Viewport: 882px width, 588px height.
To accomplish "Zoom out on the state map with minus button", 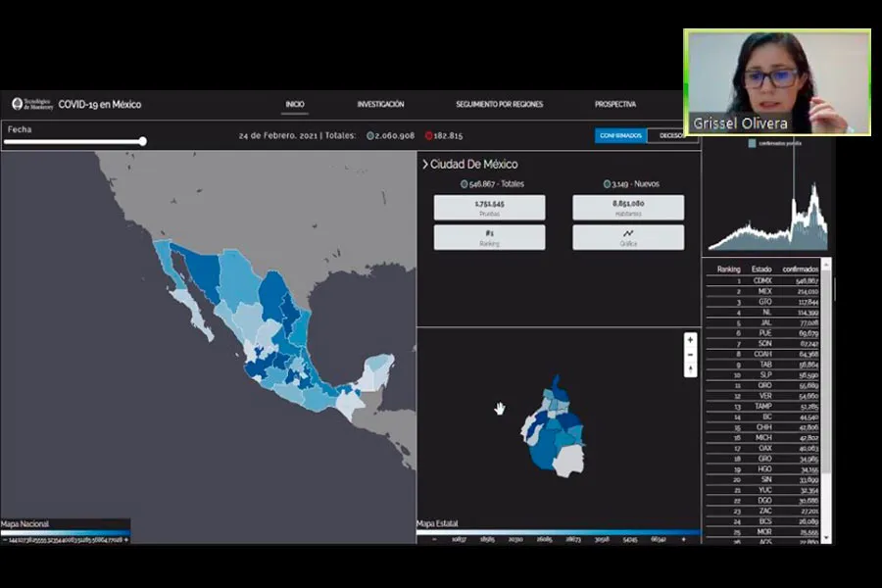I will click(690, 353).
